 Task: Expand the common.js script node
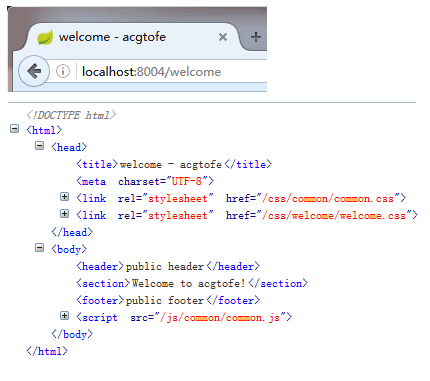pos(65,315)
